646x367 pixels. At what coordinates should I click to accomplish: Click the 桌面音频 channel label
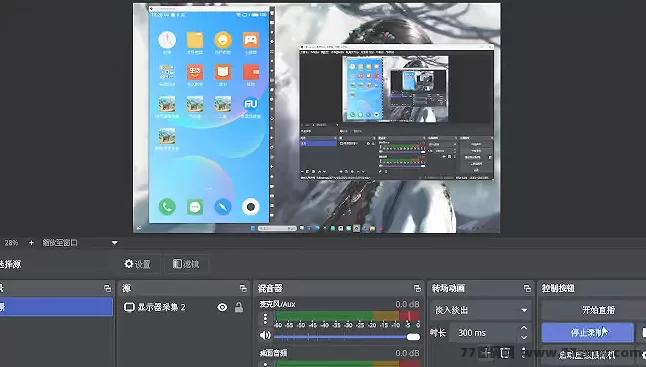pyautogui.click(x=273, y=353)
